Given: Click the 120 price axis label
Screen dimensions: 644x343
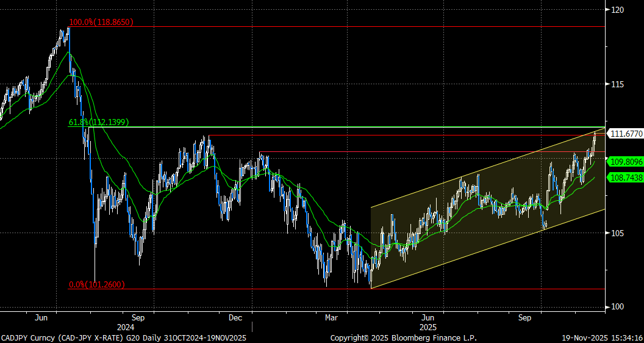Looking at the screenshot, I should point(617,10).
